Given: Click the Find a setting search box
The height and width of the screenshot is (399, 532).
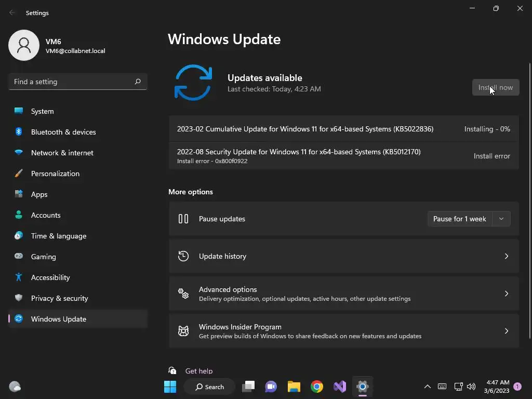Looking at the screenshot, I should pos(78,82).
